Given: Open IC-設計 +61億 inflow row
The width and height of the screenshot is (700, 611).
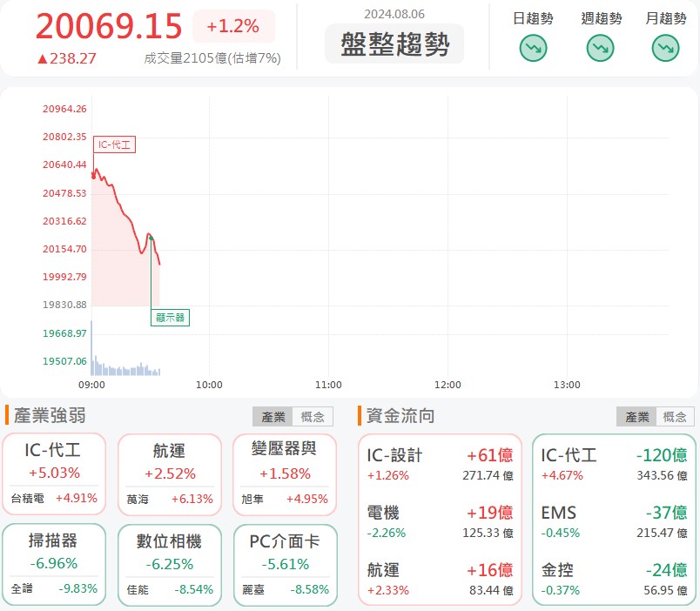Looking at the screenshot, I should click(x=440, y=465).
